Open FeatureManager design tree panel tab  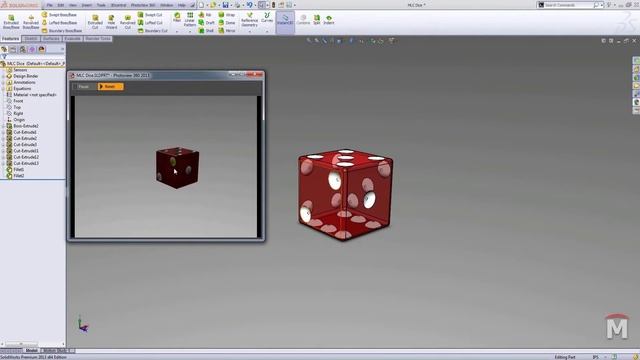tap(4, 49)
